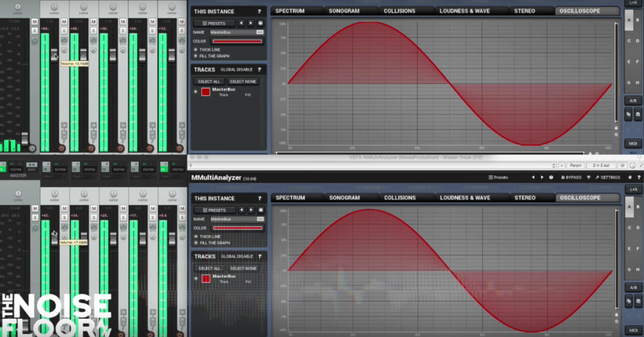Image resolution: width=644 pixels, height=337 pixels.
Task: Click edit icon beside upper MasterBus name
Action: pyautogui.click(x=260, y=32)
